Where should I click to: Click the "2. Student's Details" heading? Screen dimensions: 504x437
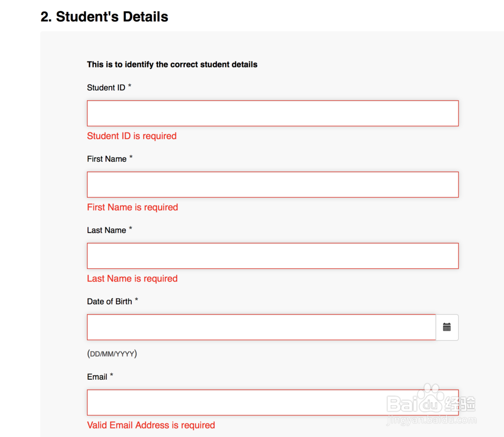104,17
